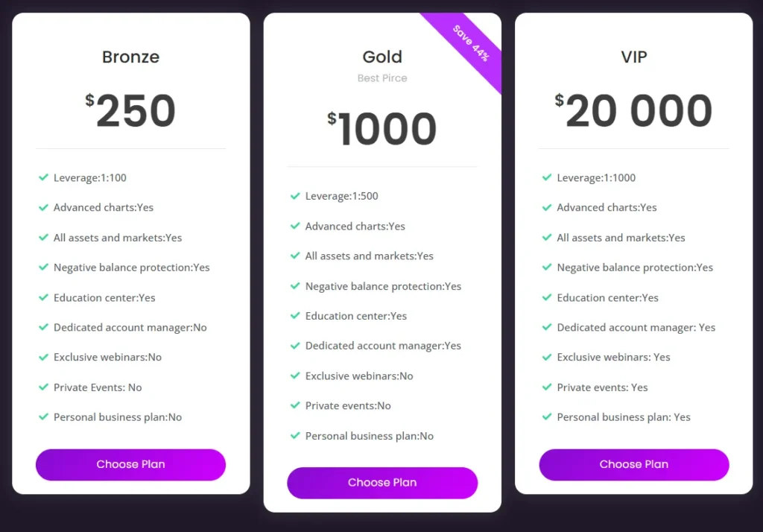Click the $20 000 VIP price
The image size is (763, 532).
pos(634,111)
